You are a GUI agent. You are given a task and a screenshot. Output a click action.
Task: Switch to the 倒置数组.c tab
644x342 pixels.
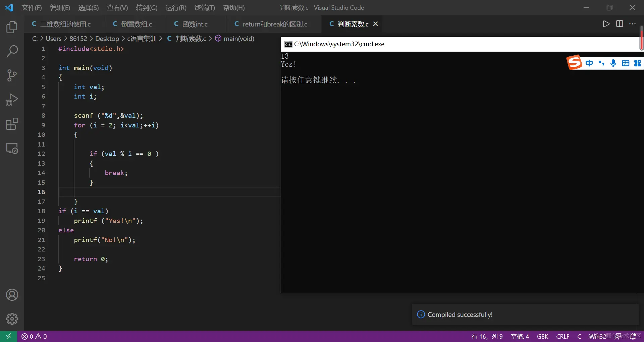[135, 24]
